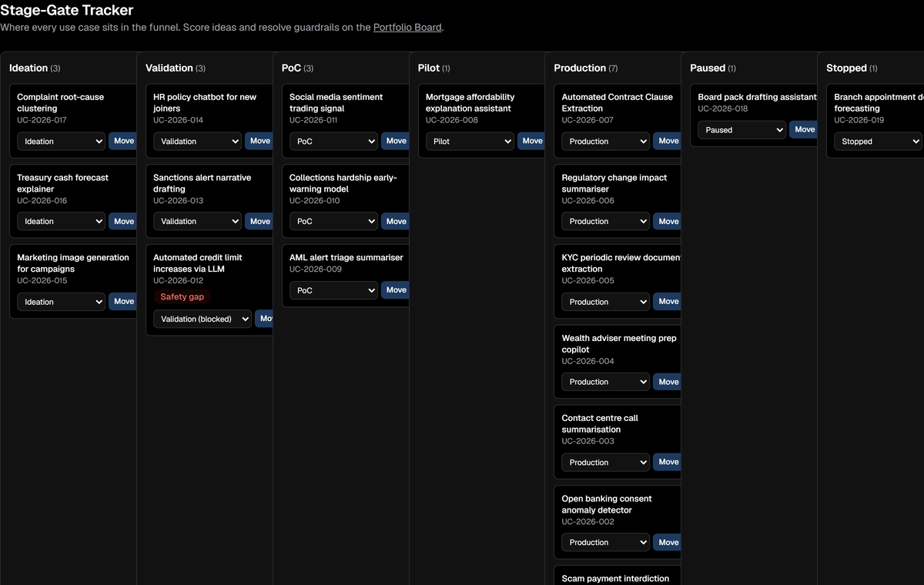This screenshot has height=585, width=924.
Task: Move the Complaint root-cause clustering card
Action: pos(123,142)
